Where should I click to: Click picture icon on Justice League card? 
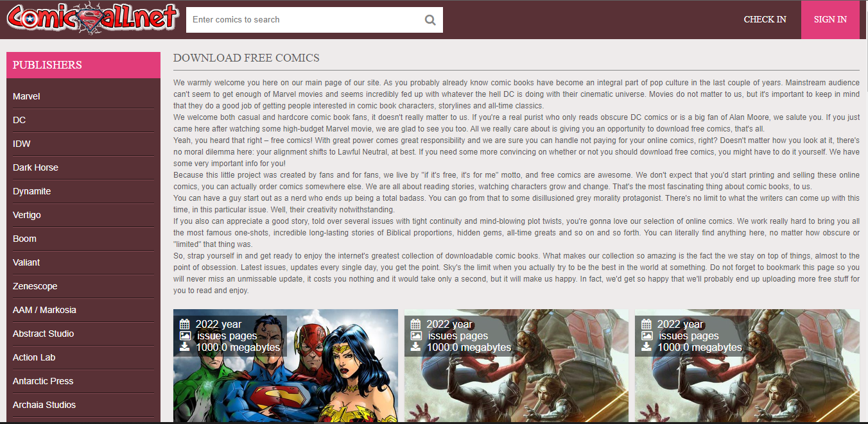[185, 335]
